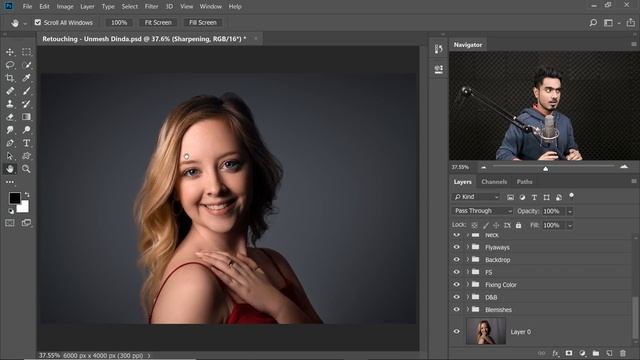This screenshot has width=640, height=360.
Task: Expand the Fixing Color group
Action: (468, 284)
